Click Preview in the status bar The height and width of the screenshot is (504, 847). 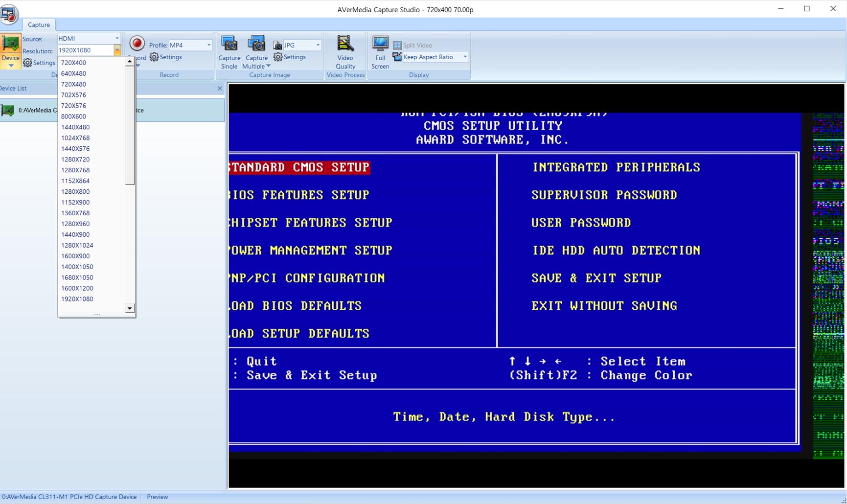[x=158, y=497]
